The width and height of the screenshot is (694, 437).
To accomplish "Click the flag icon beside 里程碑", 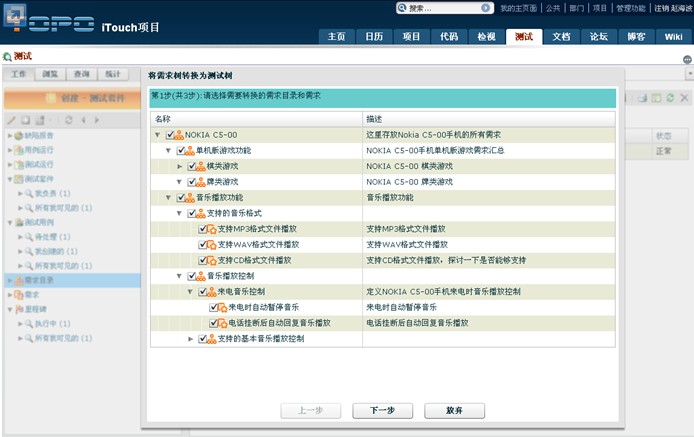I will [x=19, y=309].
